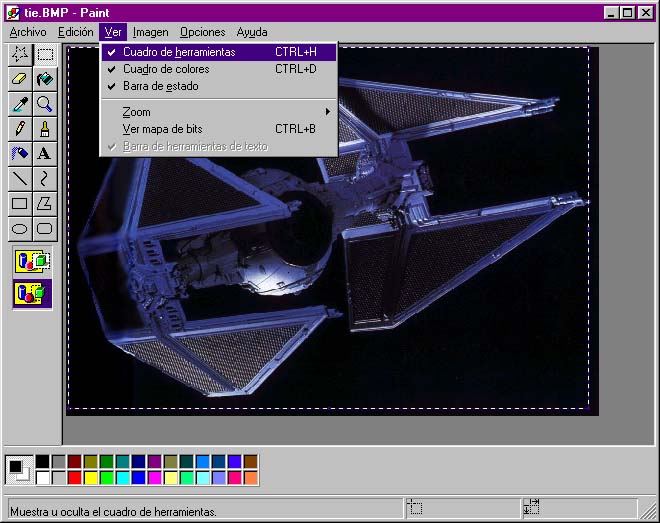Select the dark green swatch
Screen dimensions: 660x523
[106, 462]
